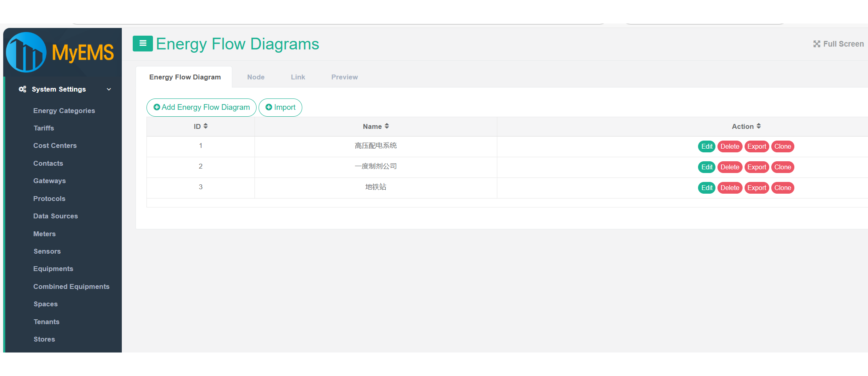Delete the diagram with ID 2
The height and width of the screenshot is (376, 868).
[x=730, y=167]
